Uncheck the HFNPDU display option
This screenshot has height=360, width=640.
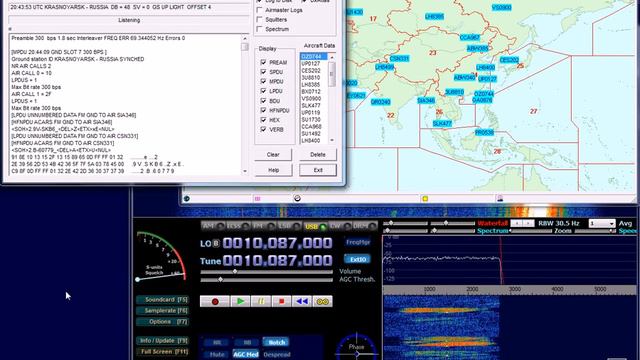coord(263,110)
